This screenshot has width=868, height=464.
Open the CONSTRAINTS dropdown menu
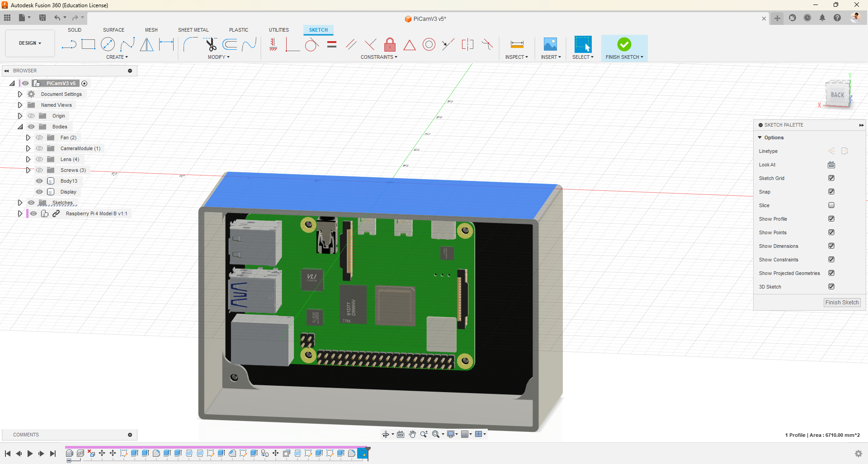379,57
